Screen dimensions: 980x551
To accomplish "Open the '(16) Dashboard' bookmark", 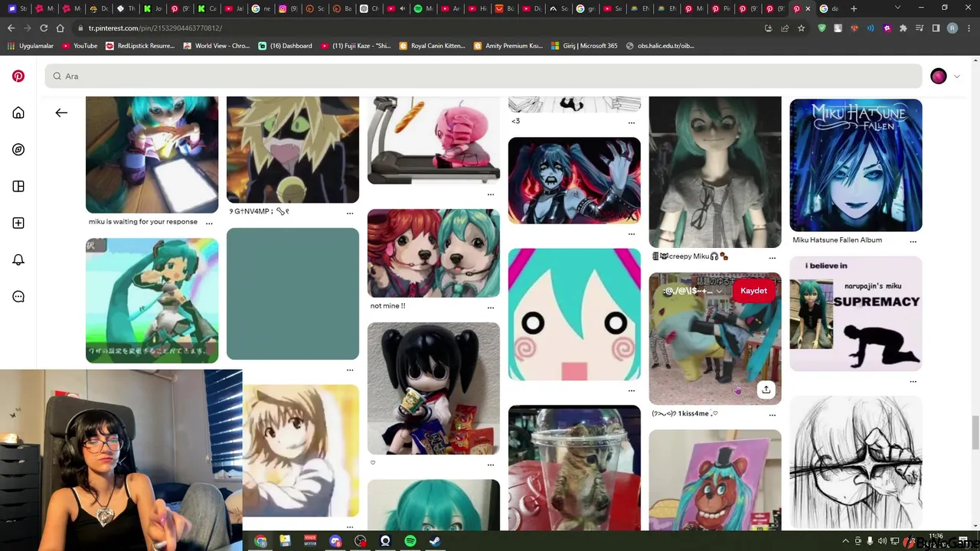I will (x=285, y=46).
